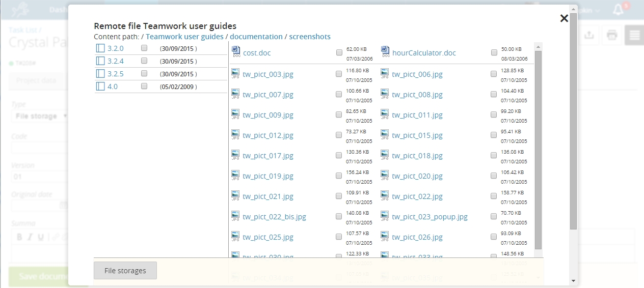Go to the documentation path link
The image size is (644, 288).
(256, 37)
